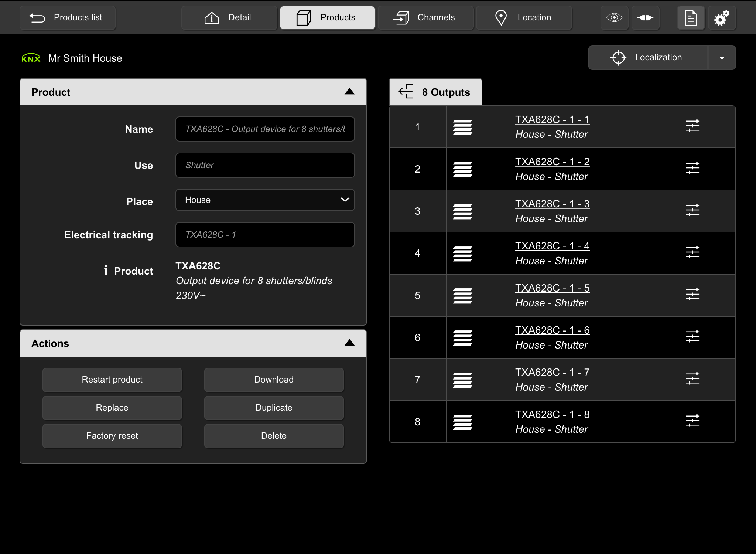
Task: Click shutter icon of output 5
Action: [462, 296]
